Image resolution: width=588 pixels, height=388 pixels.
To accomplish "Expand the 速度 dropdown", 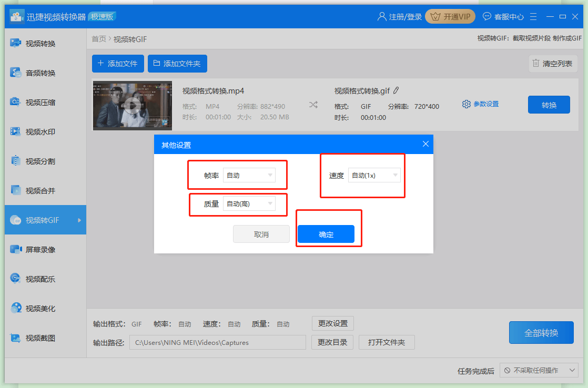I will (x=374, y=175).
